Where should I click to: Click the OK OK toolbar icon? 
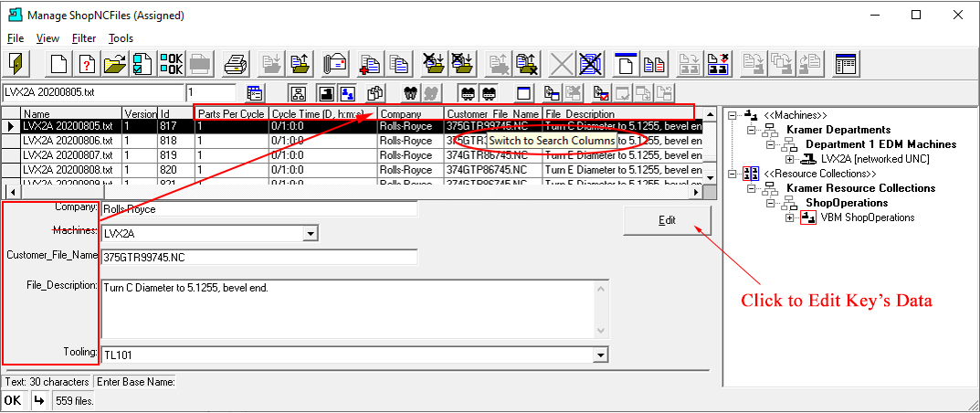pyautogui.click(x=172, y=64)
